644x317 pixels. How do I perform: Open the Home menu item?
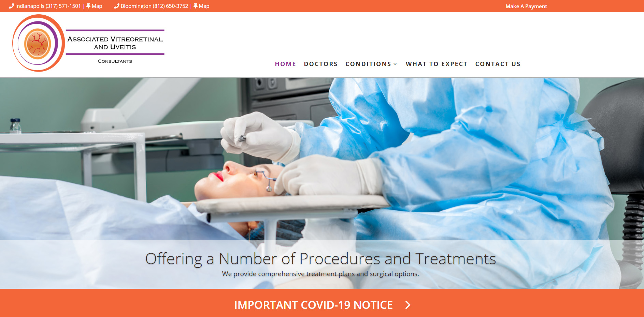pyautogui.click(x=285, y=64)
